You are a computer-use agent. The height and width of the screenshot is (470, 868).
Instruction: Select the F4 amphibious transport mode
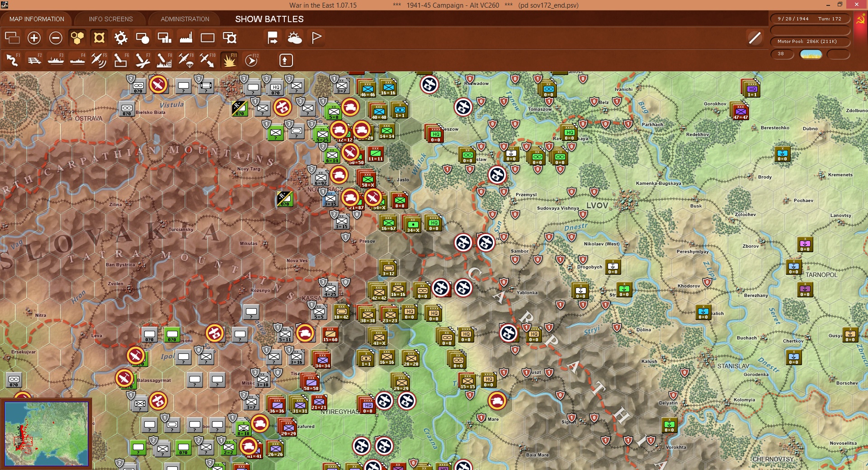(77, 60)
